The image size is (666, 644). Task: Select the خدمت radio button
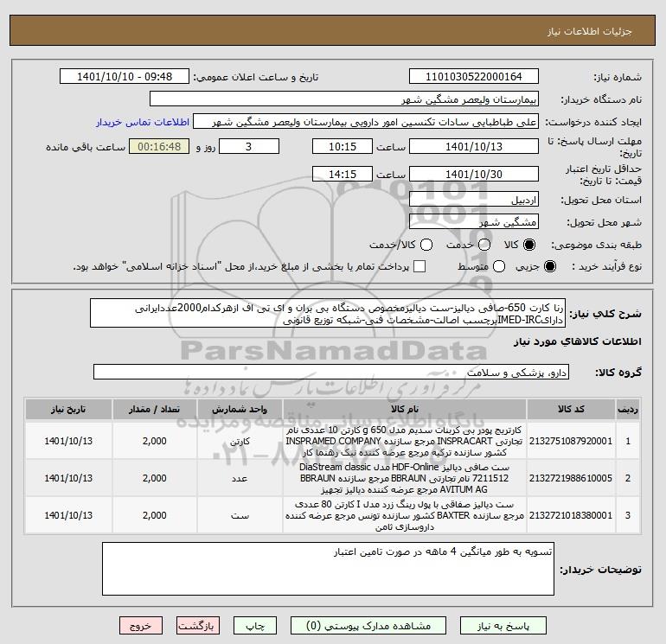tap(484, 245)
